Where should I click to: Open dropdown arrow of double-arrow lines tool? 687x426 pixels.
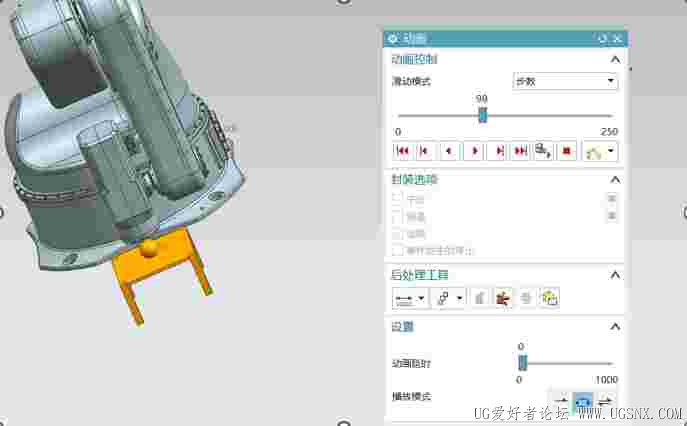click(x=421, y=298)
